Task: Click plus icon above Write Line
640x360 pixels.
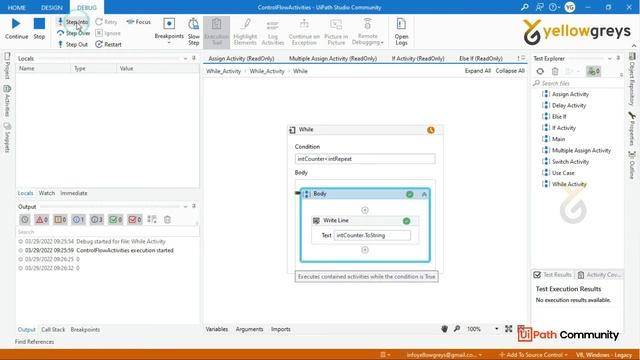Action: pos(365,210)
